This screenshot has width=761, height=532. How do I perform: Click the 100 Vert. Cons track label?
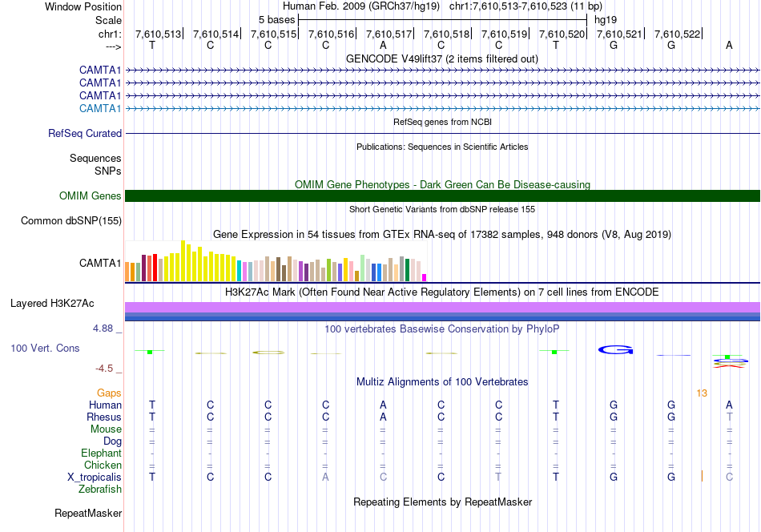coord(45,348)
